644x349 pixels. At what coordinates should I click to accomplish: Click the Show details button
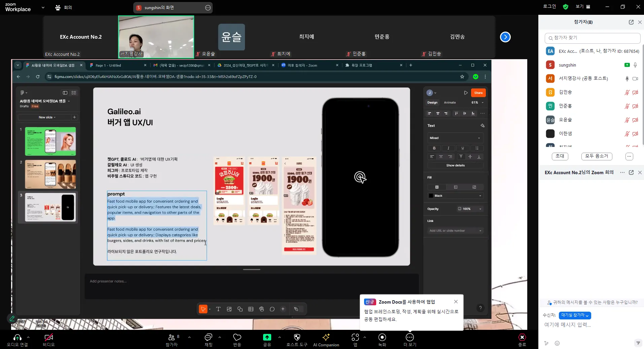tap(455, 165)
